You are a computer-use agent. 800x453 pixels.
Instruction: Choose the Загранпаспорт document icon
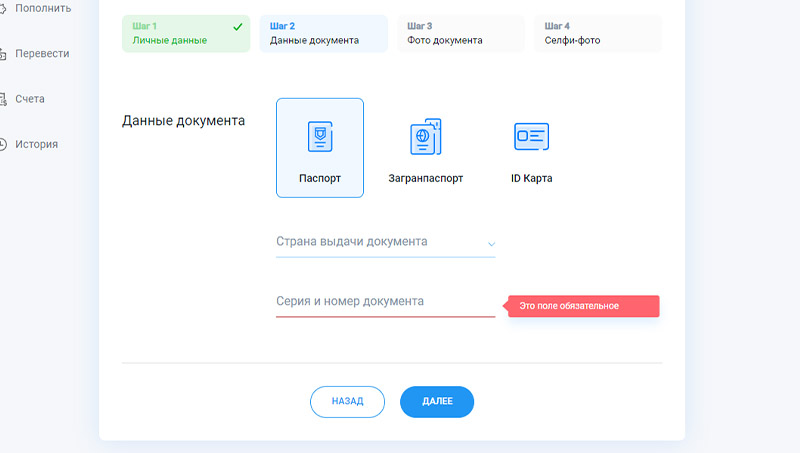coord(425,137)
